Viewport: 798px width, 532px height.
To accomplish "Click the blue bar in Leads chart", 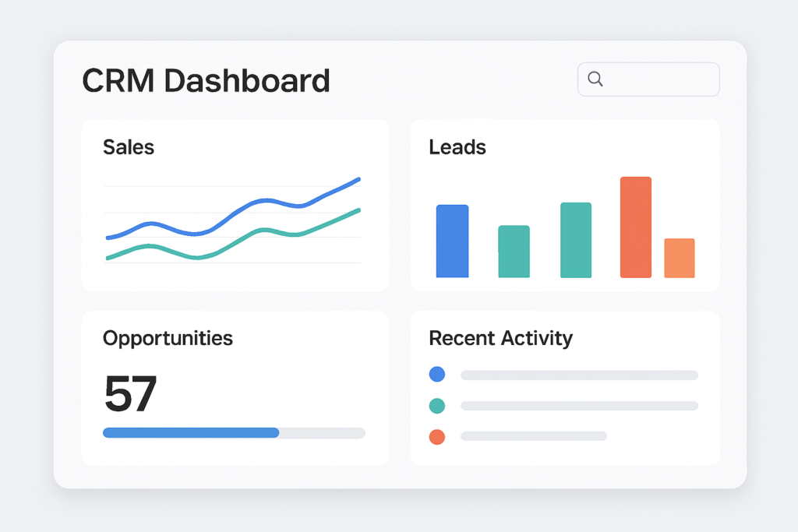I will click(x=452, y=240).
